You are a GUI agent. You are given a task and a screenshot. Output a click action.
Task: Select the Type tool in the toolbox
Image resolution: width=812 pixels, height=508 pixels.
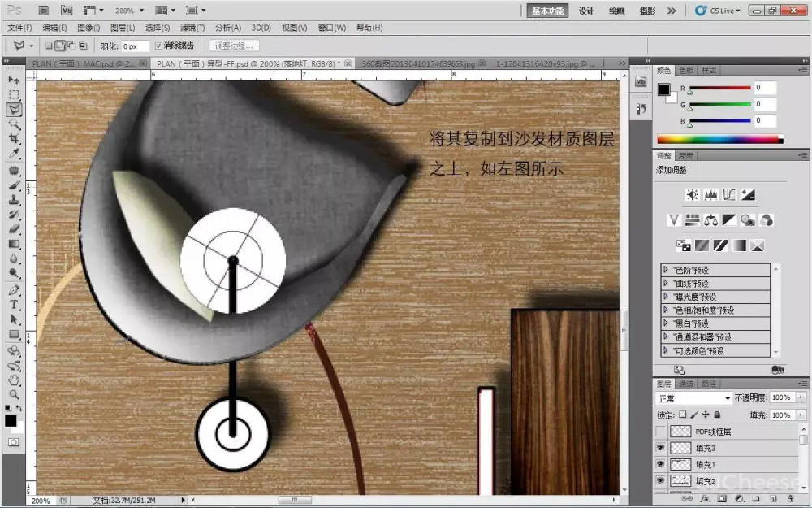coord(14,305)
